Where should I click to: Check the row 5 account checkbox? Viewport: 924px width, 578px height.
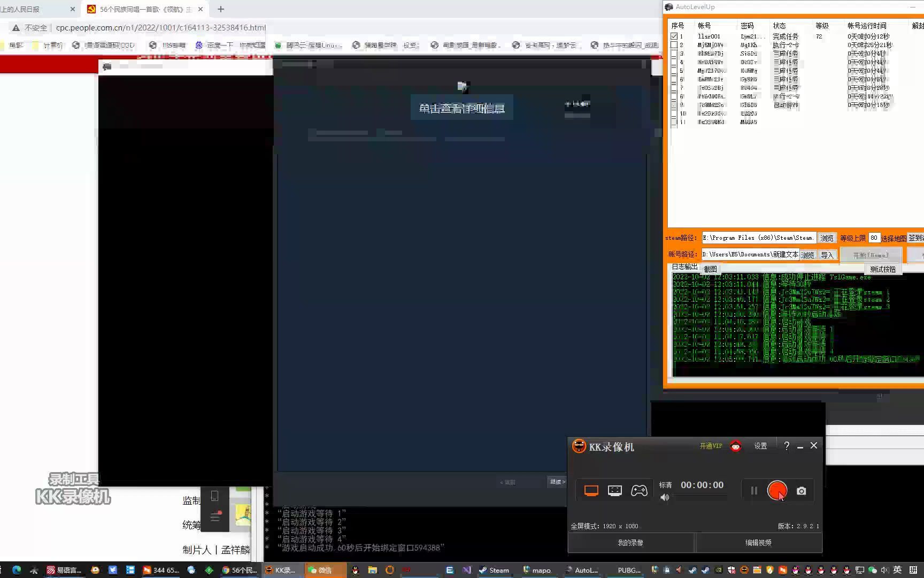click(674, 71)
